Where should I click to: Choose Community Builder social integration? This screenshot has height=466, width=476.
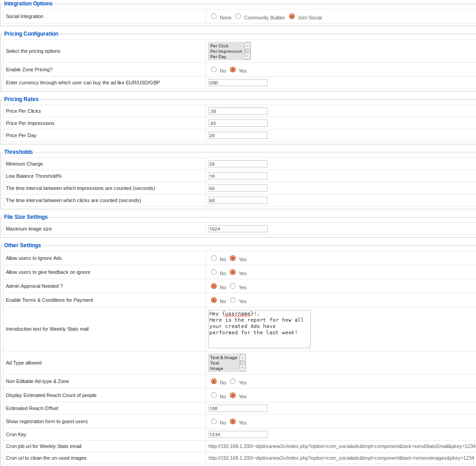238,16
